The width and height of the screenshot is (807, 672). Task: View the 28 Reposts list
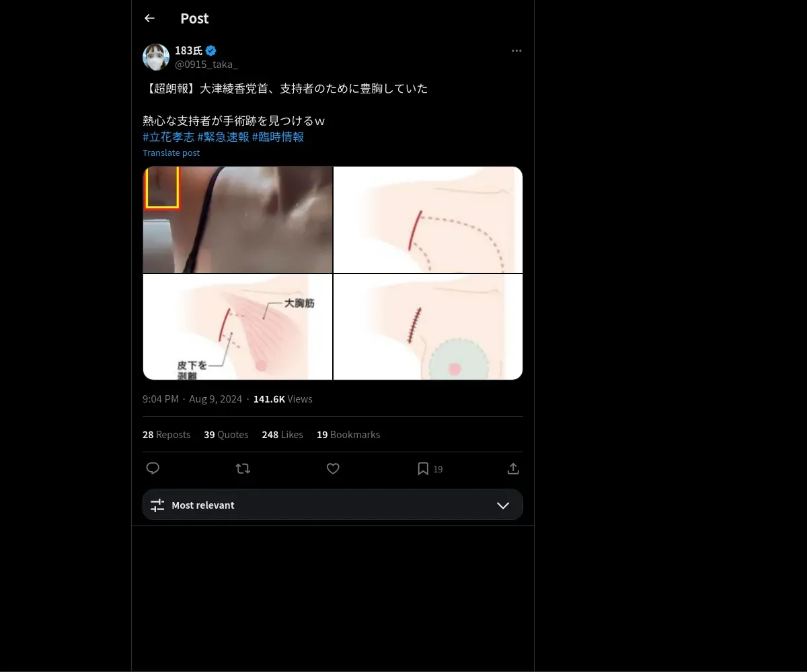pyautogui.click(x=166, y=435)
